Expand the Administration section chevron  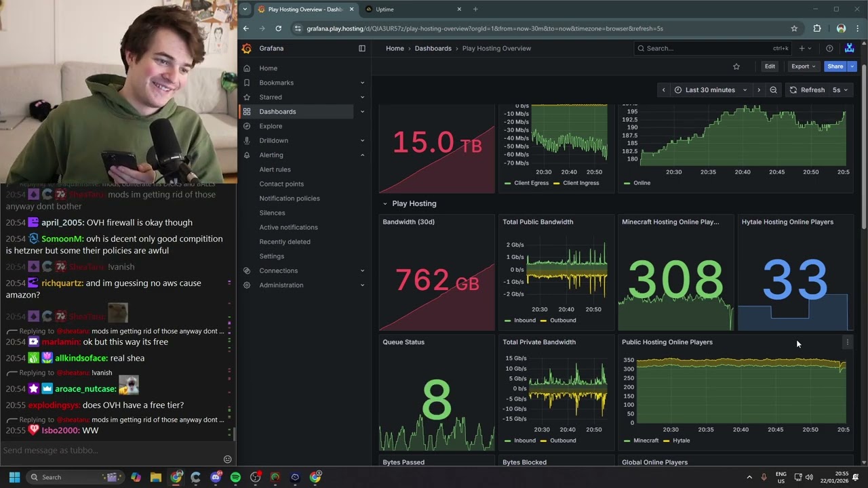pos(362,285)
